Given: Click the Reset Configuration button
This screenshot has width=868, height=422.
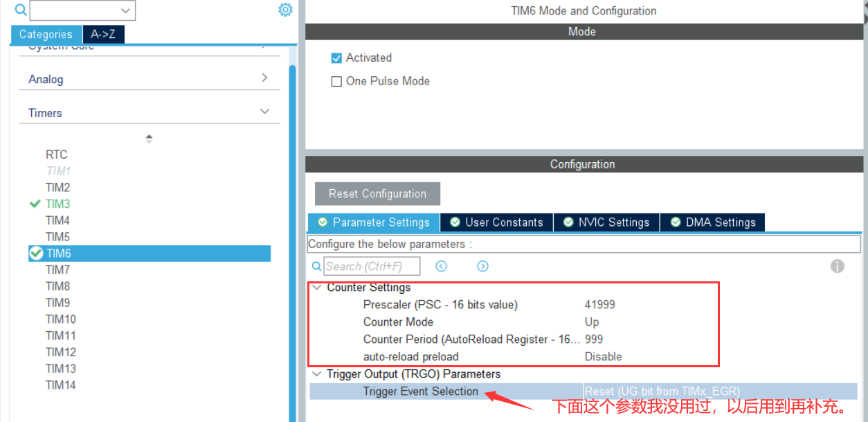Looking at the screenshot, I should [377, 194].
